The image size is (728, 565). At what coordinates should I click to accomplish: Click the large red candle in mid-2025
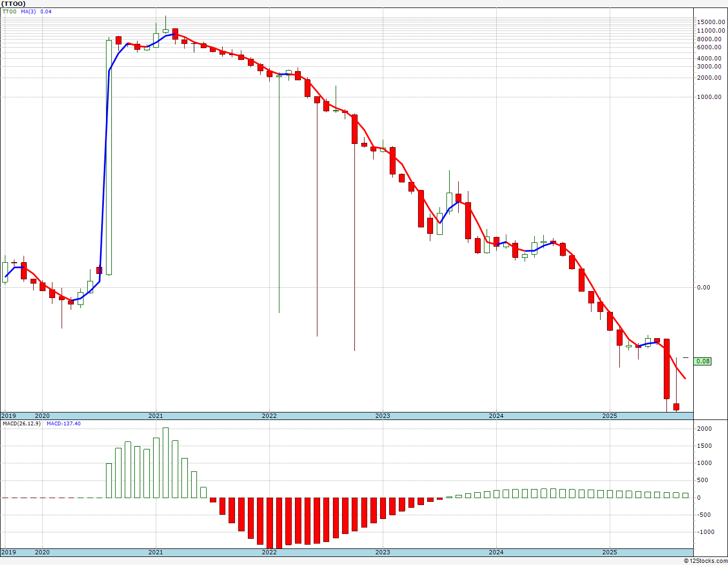[x=666, y=369]
